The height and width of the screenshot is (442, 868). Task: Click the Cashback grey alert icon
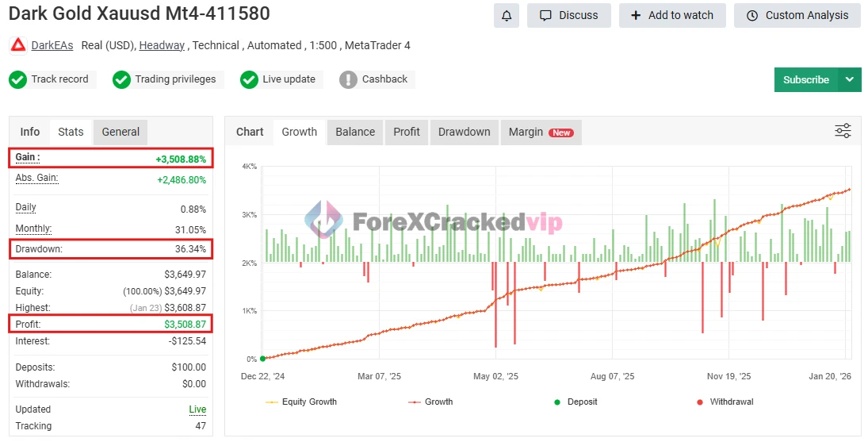click(348, 79)
